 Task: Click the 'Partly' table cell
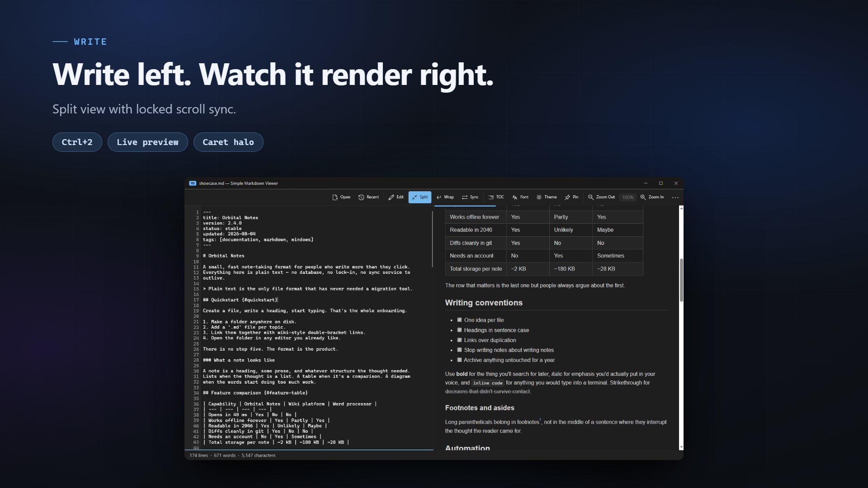coord(571,217)
